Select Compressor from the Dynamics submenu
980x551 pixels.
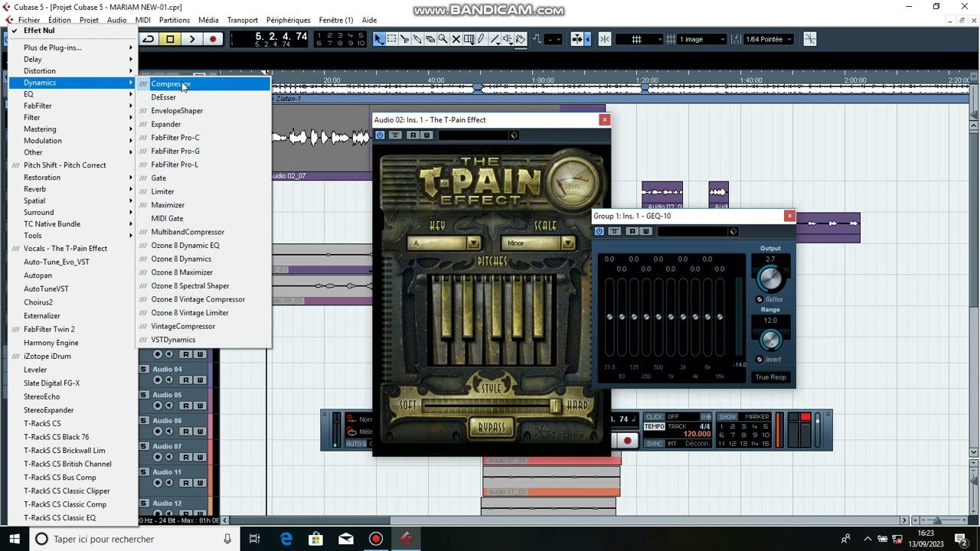tap(203, 84)
